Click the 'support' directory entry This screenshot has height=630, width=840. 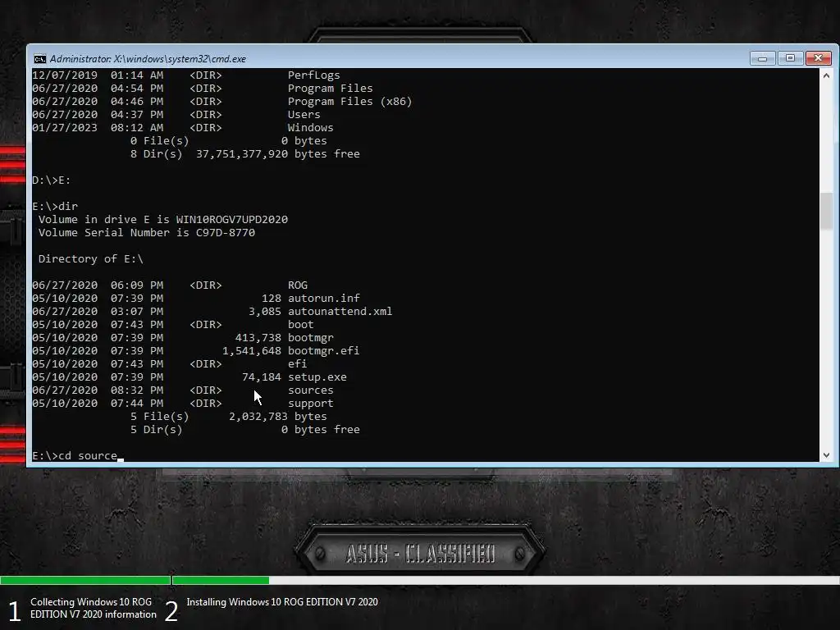[310, 403]
